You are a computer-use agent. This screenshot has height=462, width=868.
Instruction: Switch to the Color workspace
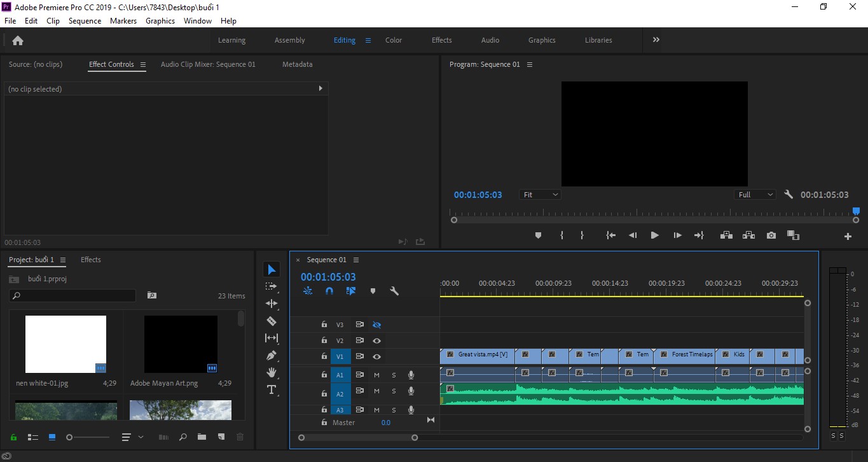(x=394, y=40)
